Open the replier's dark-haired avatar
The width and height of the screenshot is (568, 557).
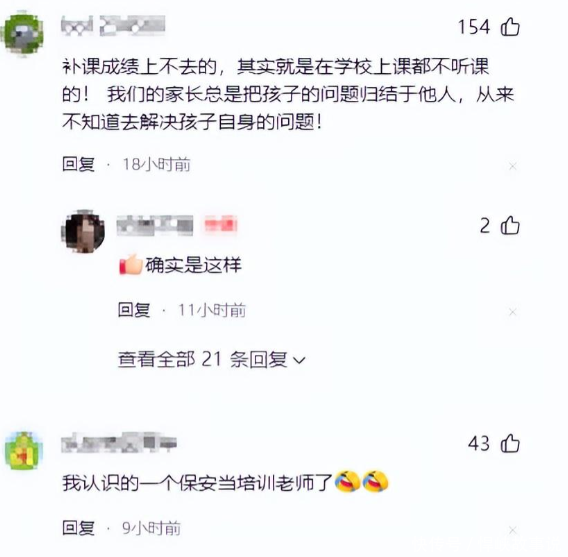[x=83, y=231]
